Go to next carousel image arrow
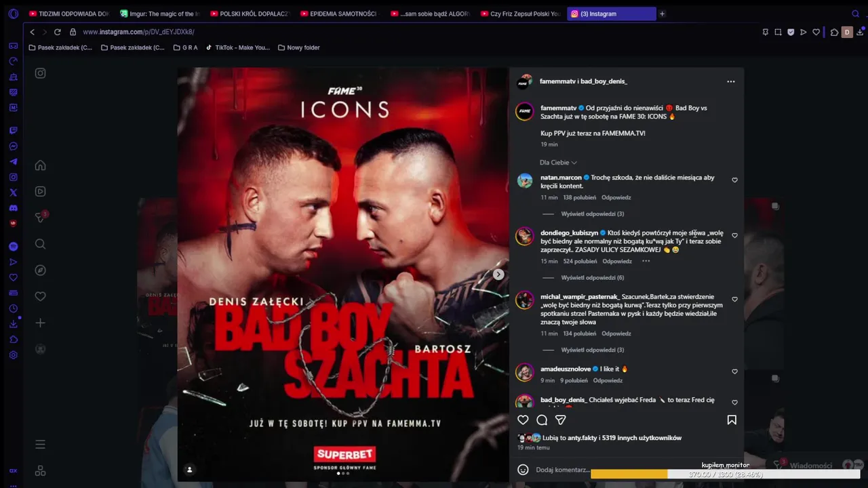Image resolution: width=868 pixels, height=488 pixels. (x=498, y=274)
